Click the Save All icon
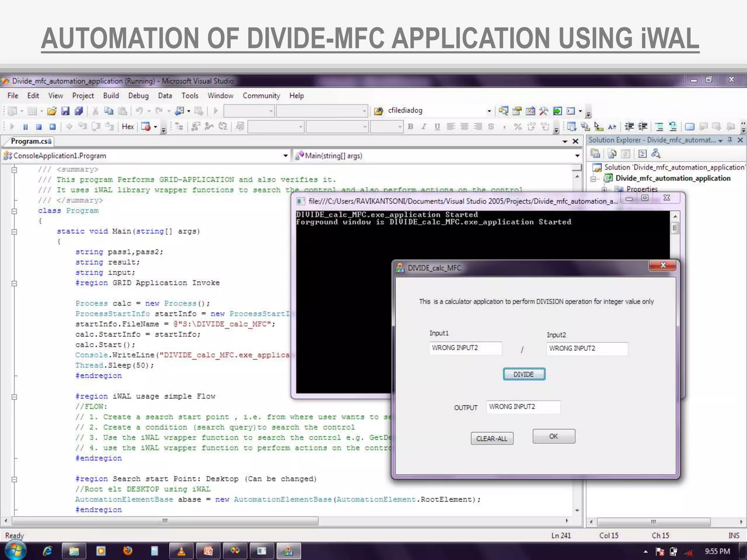 (x=79, y=111)
